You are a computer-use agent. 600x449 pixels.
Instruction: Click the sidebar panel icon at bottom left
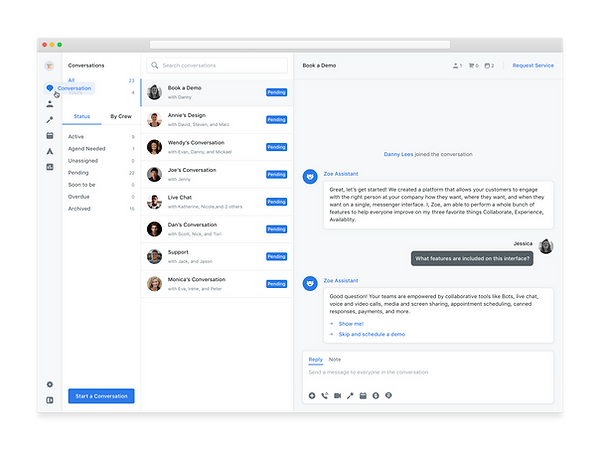coord(50,400)
